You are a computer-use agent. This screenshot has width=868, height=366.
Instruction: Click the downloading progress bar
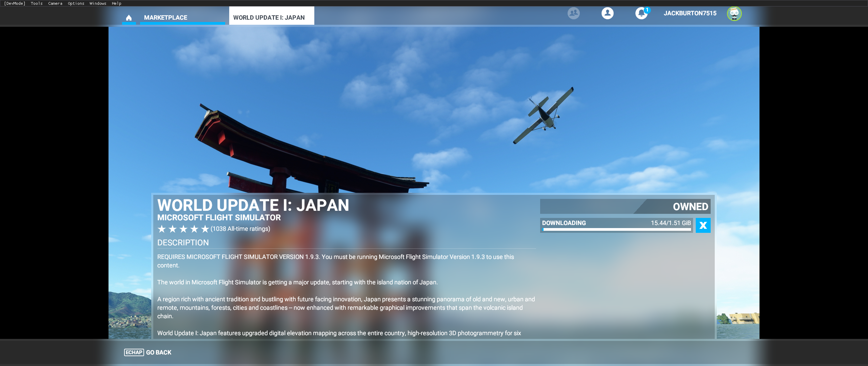tap(617, 229)
